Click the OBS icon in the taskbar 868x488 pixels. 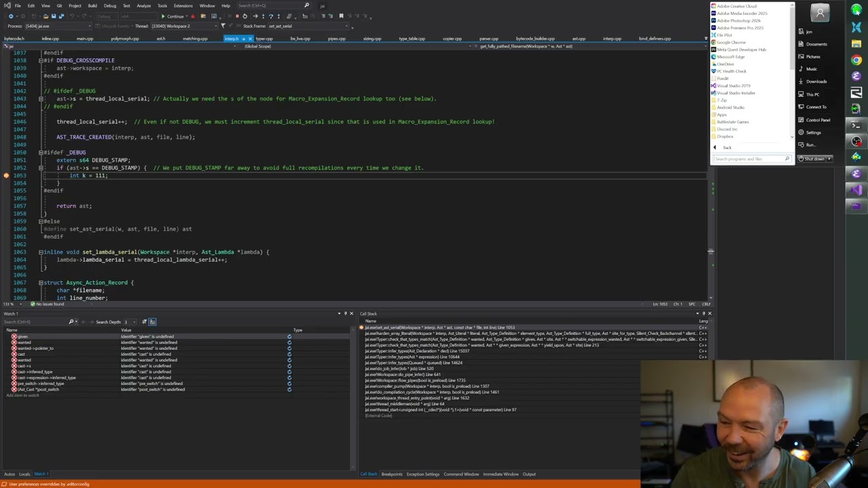[856, 141]
